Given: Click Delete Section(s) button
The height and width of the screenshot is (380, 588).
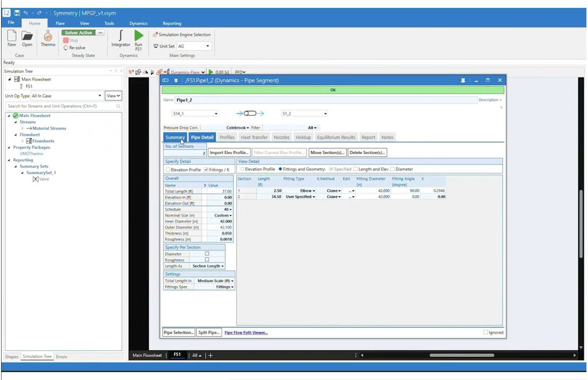Looking at the screenshot, I should point(367,153).
